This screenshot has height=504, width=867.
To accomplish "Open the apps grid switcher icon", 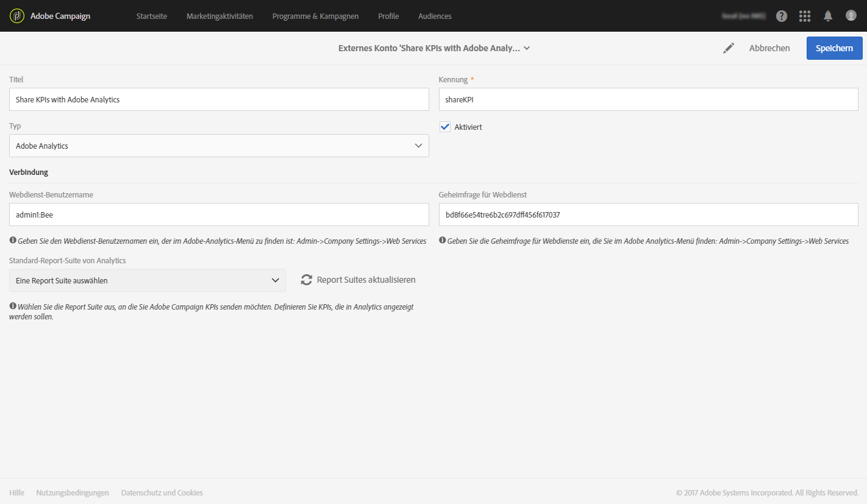I will pyautogui.click(x=805, y=16).
